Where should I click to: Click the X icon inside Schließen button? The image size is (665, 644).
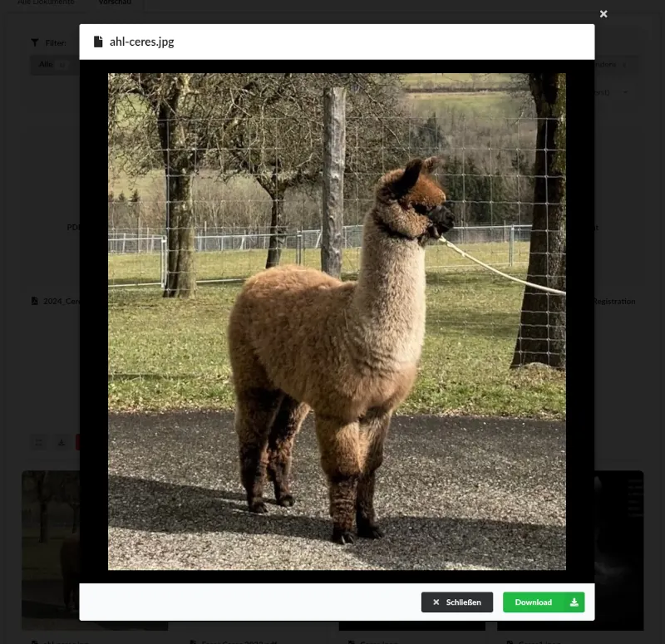tap(436, 602)
